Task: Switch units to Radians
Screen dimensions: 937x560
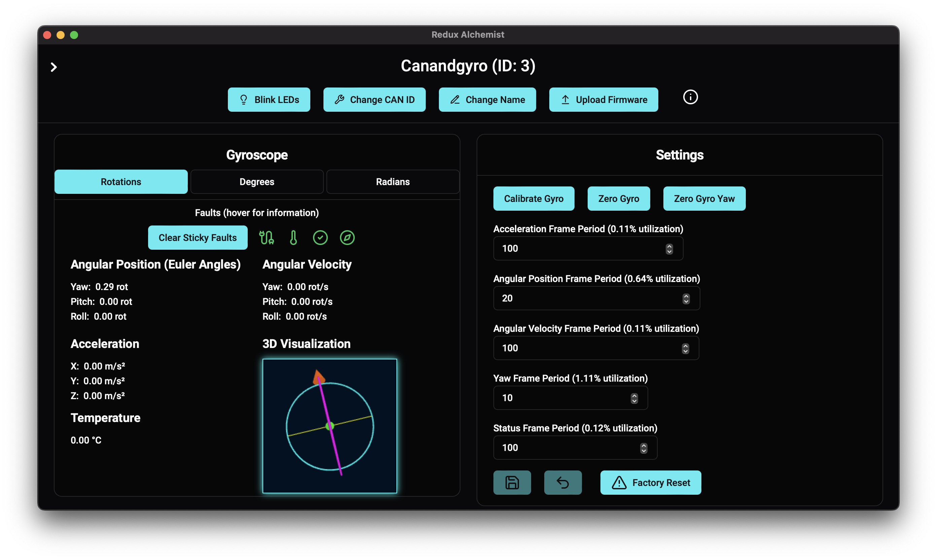Action: coord(392,182)
